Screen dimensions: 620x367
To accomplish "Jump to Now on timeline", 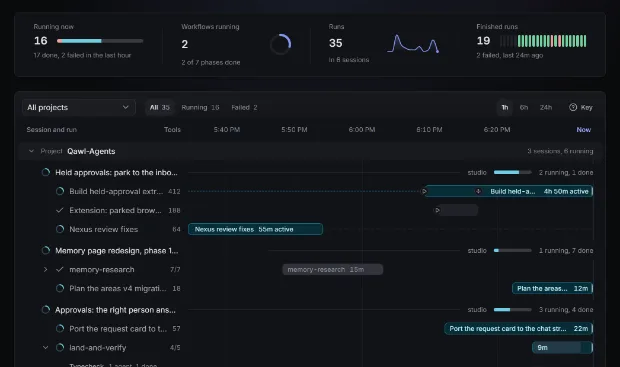I will click(x=584, y=130).
